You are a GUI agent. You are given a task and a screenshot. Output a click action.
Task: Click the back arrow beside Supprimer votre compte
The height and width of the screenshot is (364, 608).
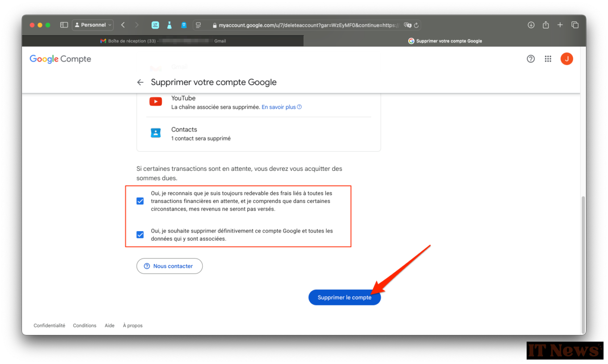(140, 82)
